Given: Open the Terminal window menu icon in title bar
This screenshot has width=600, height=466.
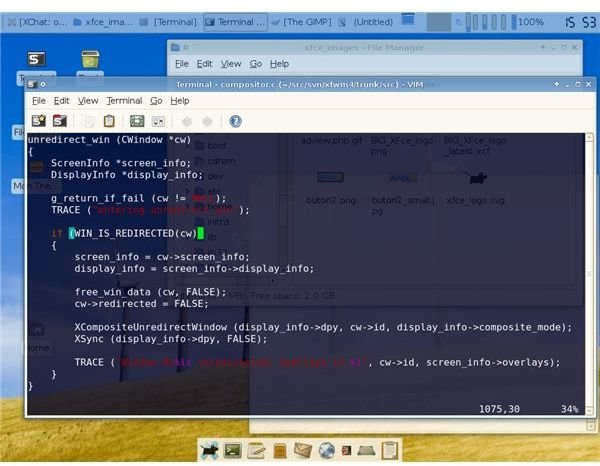Looking at the screenshot, I should pyautogui.click(x=32, y=84).
